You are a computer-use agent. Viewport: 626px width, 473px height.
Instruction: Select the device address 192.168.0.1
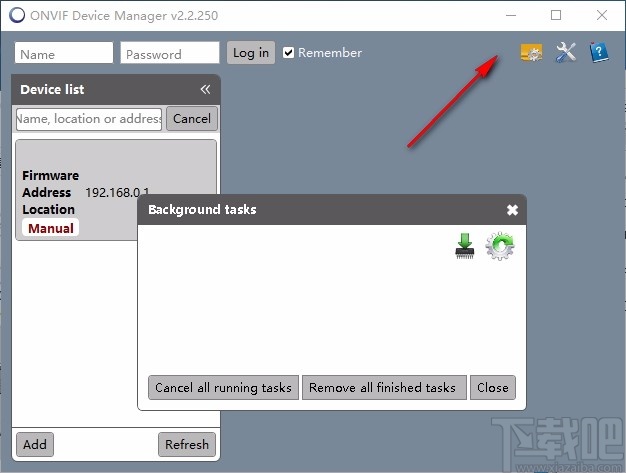tap(117, 193)
